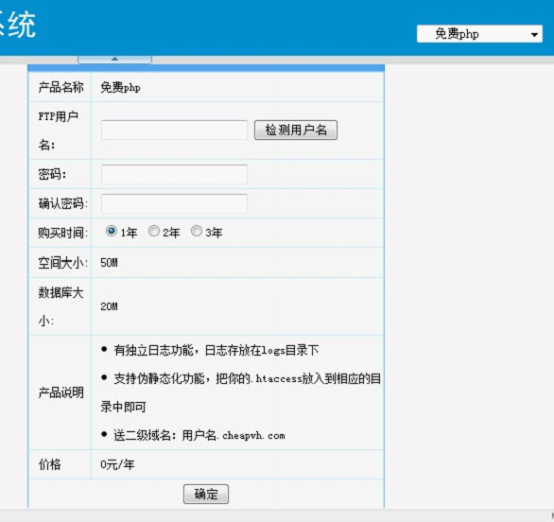The height and width of the screenshot is (522, 554).
Task: Click the 免费php product name value
Action: tap(120, 87)
